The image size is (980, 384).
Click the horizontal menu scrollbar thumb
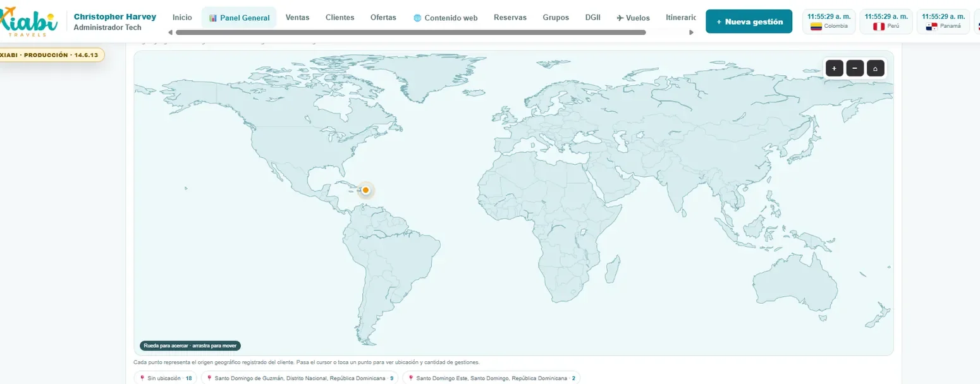(x=411, y=32)
